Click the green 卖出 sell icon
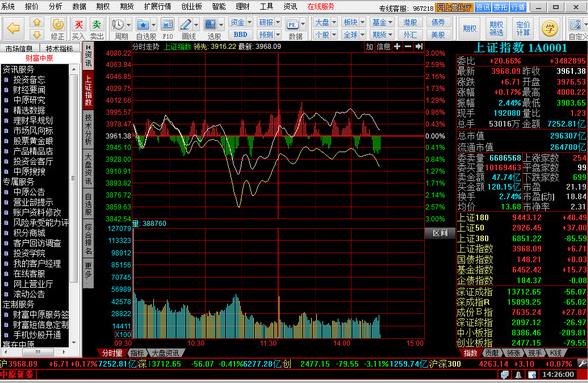588x383 pixels. [x=97, y=25]
